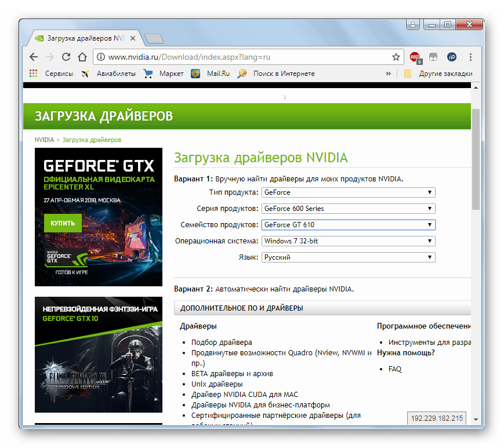Click the scrollbar up arrow
504x448 pixels.
coord(476,87)
